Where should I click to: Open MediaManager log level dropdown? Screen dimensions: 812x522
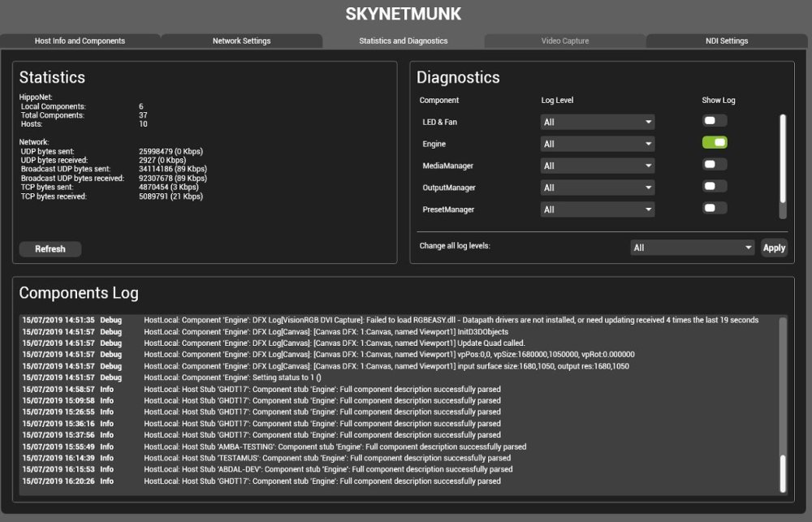coord(598,166)
